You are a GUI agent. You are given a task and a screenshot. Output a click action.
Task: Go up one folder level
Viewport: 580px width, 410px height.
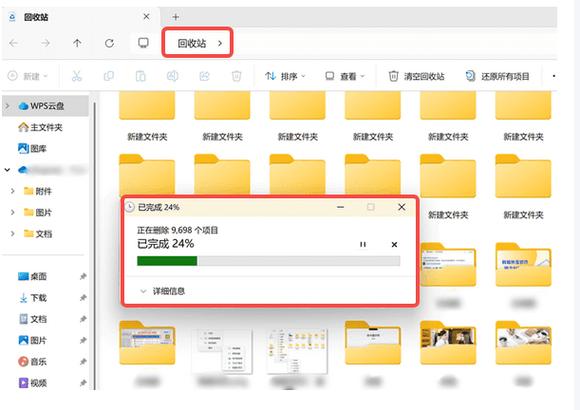(77, 43)
